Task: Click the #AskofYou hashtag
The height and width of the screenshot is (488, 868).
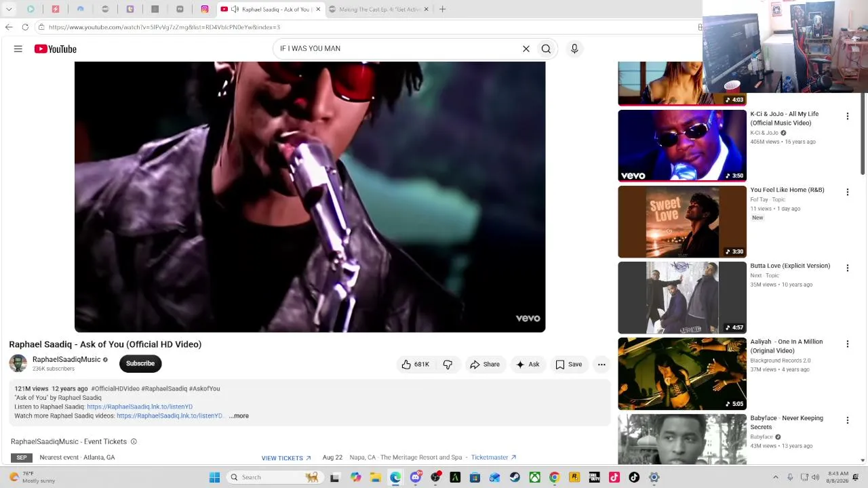Action: (204, 389)
